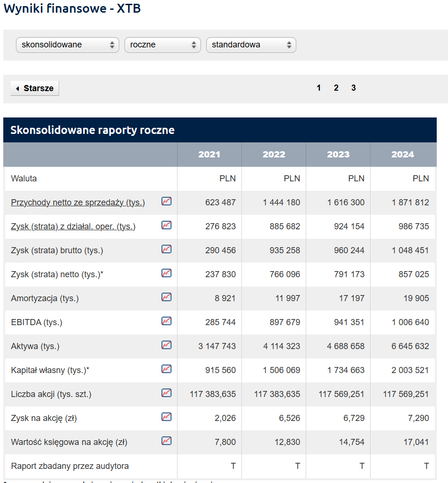View chart icon for Amortyzacja row
Screen dimensions: 448x483
[x=166, y=297]
